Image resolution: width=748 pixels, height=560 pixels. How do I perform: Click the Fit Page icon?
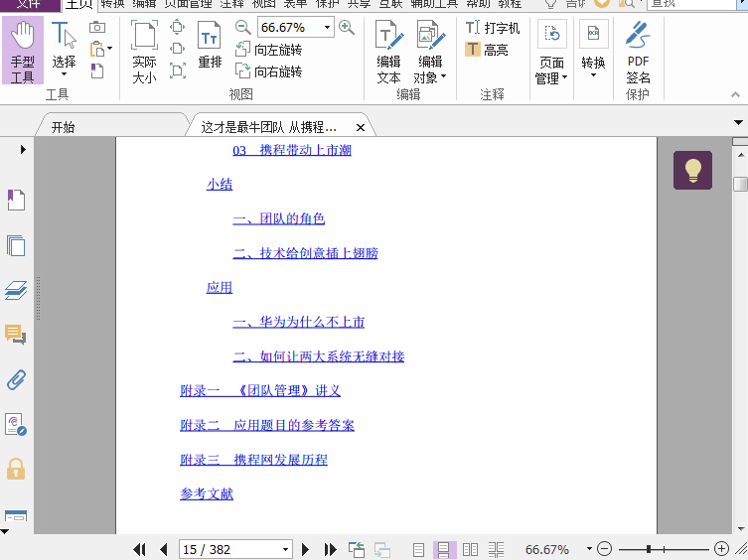(178, 27)
